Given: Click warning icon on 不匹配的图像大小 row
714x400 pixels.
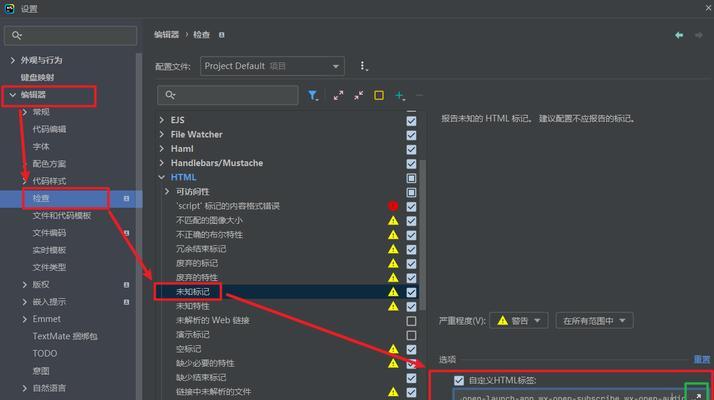Looking at the screenshot, I should [393, 221].
